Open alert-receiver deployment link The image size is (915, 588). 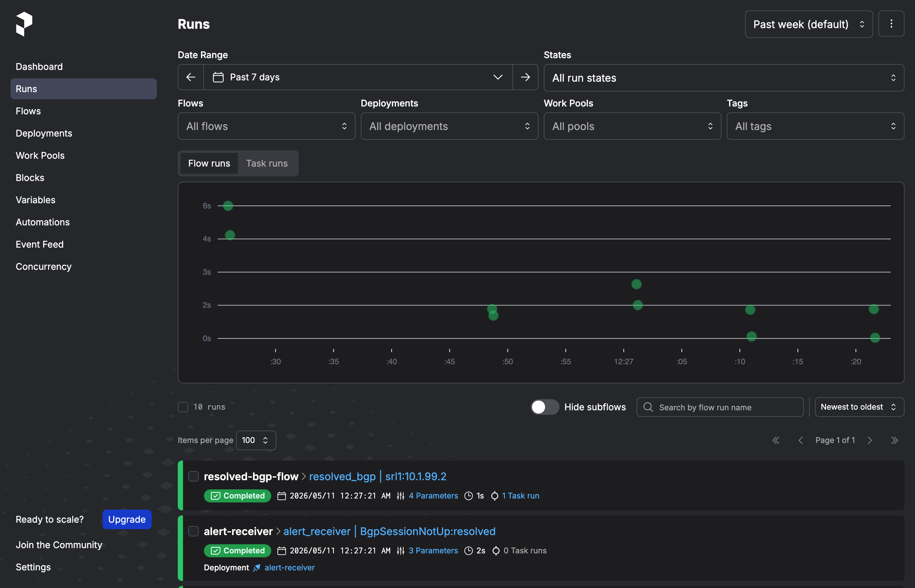[x=290, y=568]
